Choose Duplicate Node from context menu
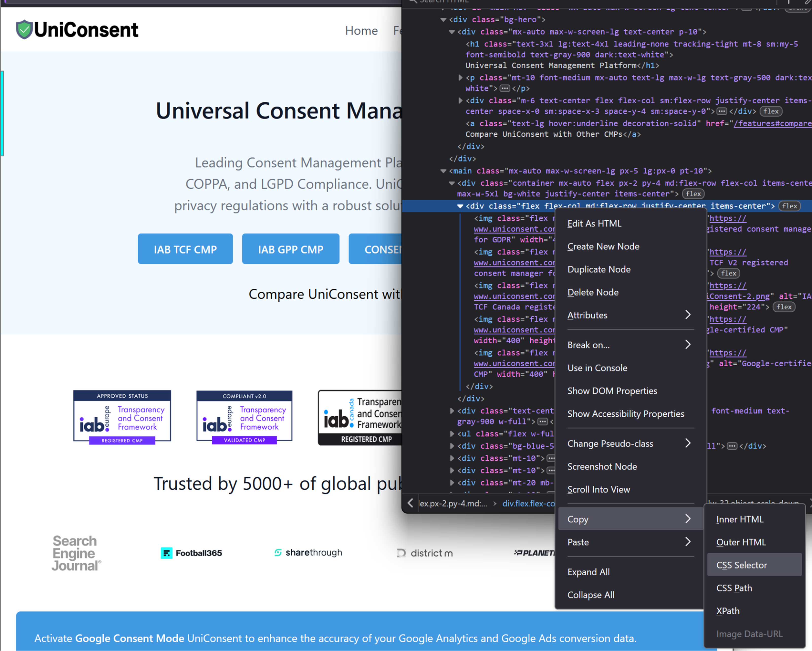 631,270
